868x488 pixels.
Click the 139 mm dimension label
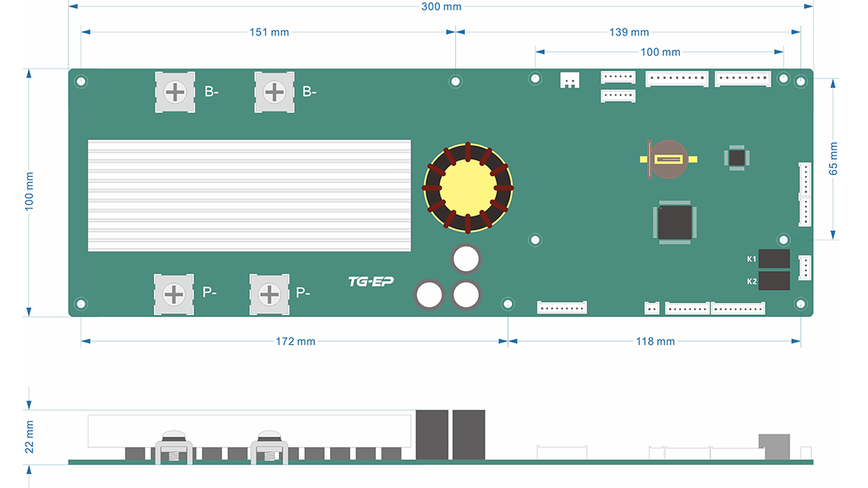pos(628,32)
